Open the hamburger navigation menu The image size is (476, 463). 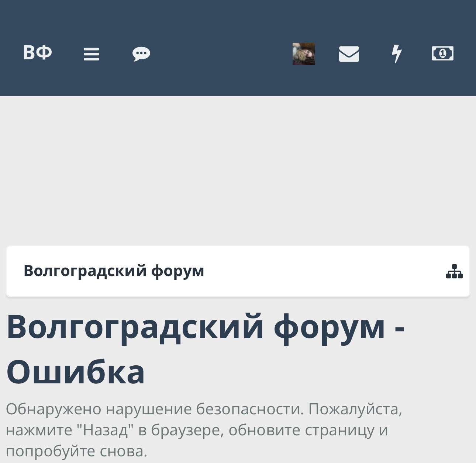tap(91, 54)
